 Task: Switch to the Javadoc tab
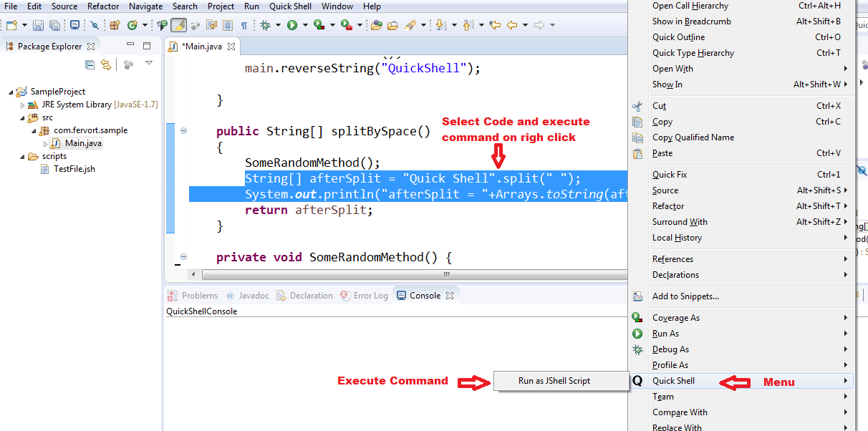coord(248,296)
